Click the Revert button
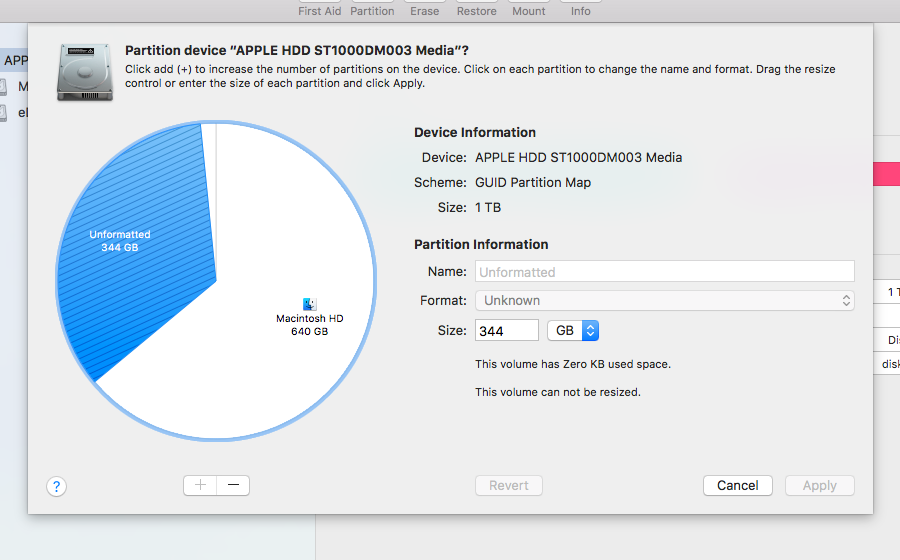The width and height of the screenshot is (900, 560). 509,485
